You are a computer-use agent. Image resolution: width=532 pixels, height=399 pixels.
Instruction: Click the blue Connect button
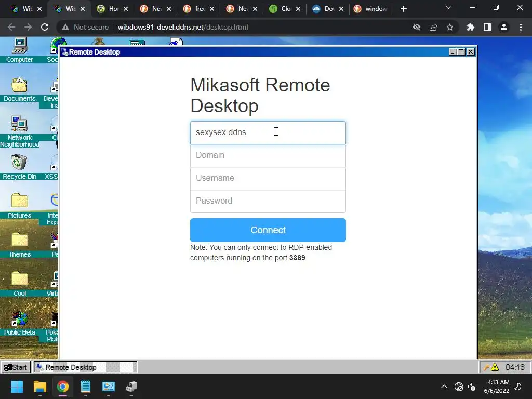pyautogui.click(x=268, y=230)
